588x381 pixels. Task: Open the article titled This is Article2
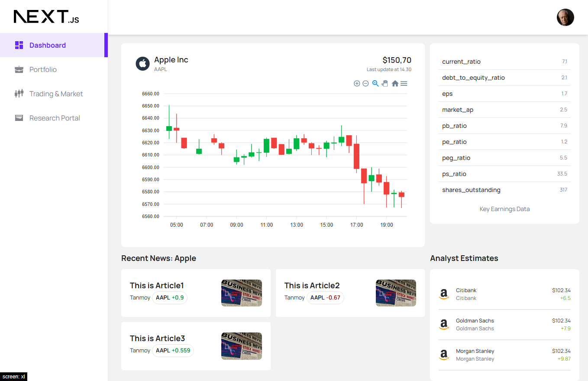coord(312,285)
